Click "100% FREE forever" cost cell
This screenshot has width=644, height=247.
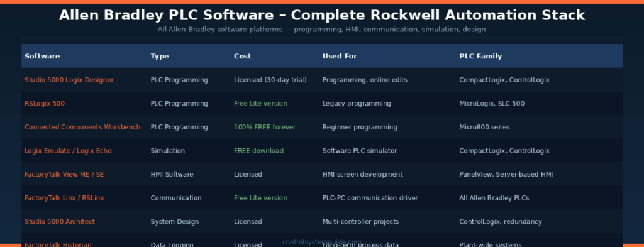tap(265, 127)
